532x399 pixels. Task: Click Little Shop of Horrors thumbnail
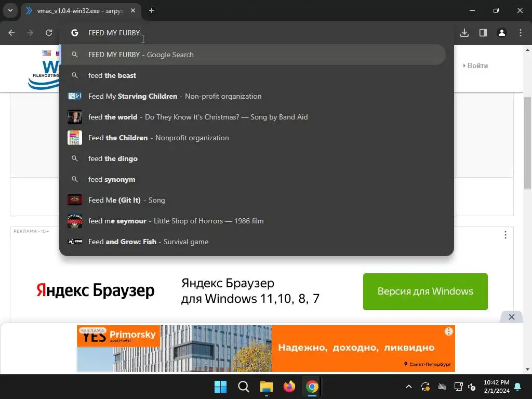(75, 221)
